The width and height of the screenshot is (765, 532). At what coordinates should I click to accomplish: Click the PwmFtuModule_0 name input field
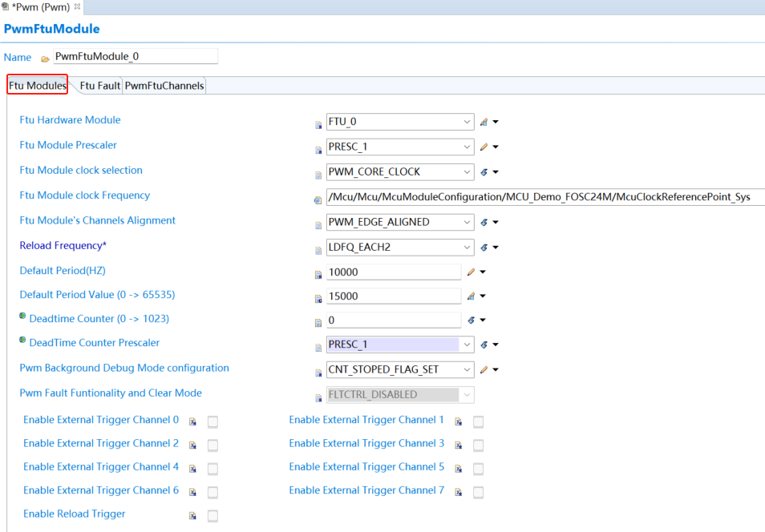pos(135,57)
